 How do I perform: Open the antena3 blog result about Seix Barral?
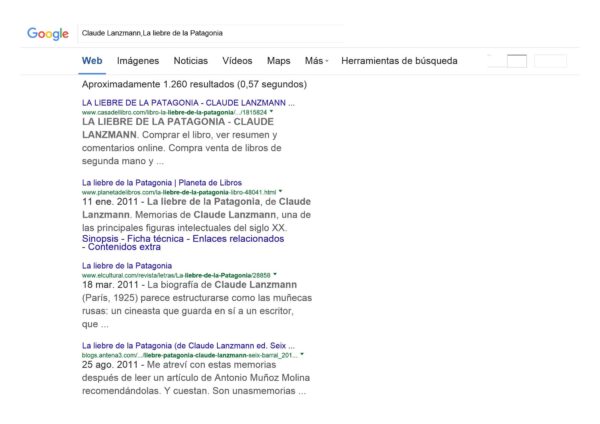tap(188, 345)
